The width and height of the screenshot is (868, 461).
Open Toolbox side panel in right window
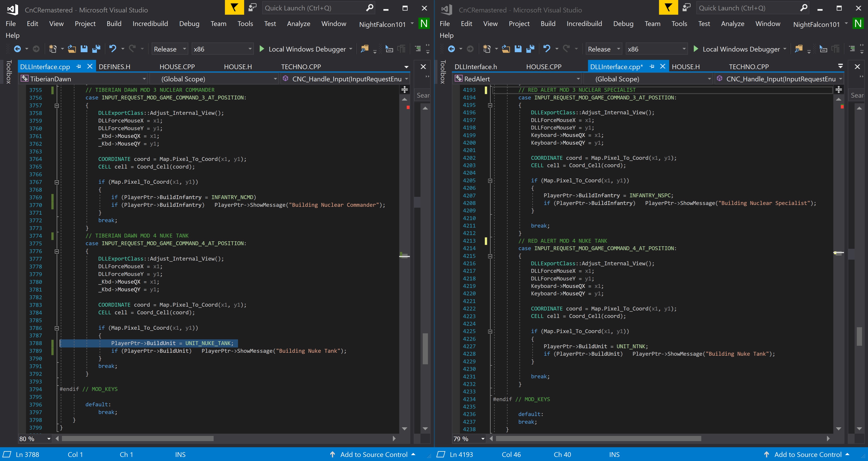[443, 72]
